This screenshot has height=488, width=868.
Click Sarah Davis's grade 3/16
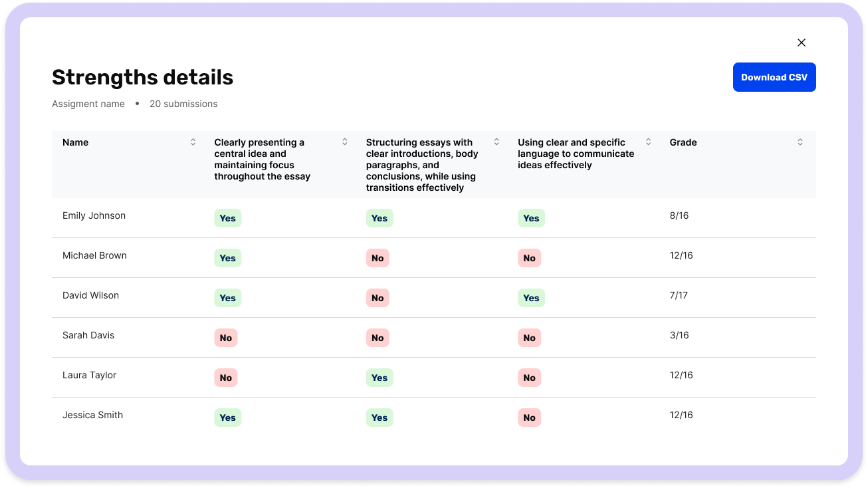[x=679, y=335]
